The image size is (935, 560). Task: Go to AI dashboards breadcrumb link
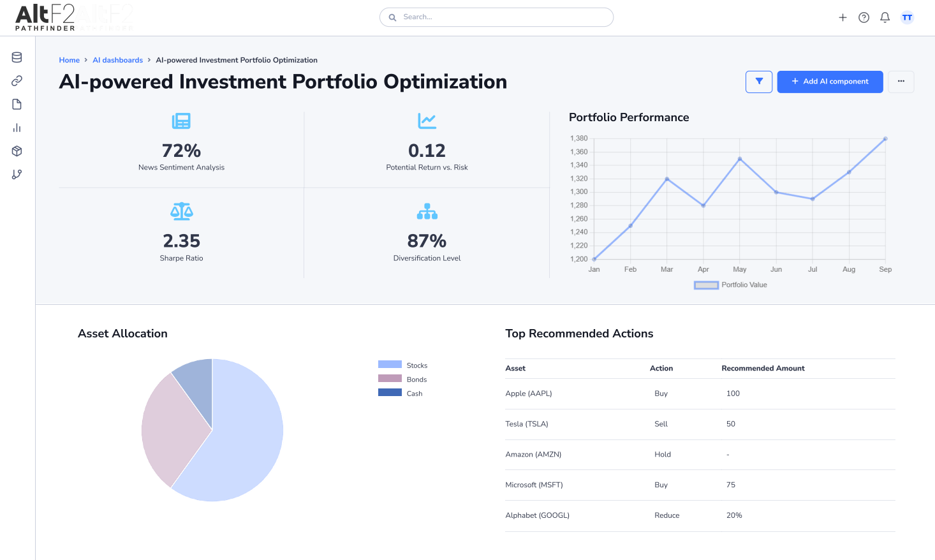[x=117, y=60]
